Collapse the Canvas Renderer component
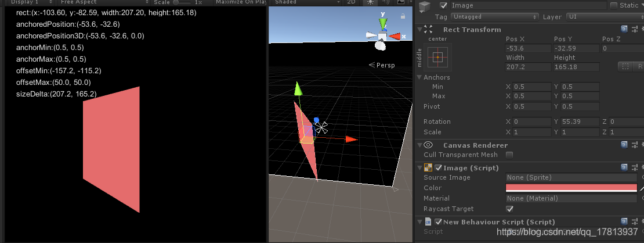 [x=419, y=145]
